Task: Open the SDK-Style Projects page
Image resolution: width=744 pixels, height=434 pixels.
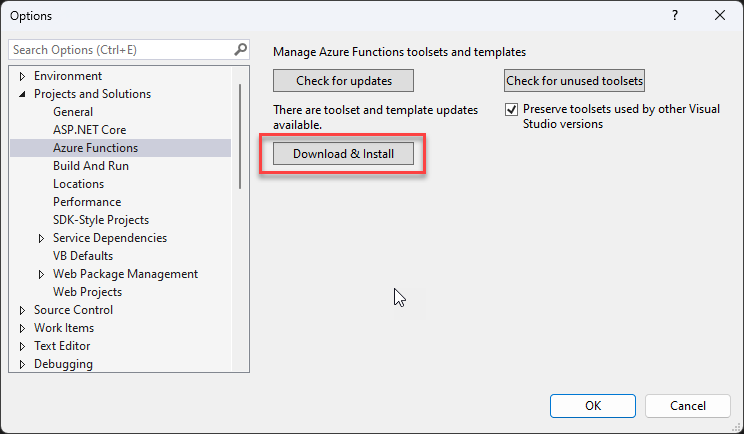Action: (x=101, y=220)
